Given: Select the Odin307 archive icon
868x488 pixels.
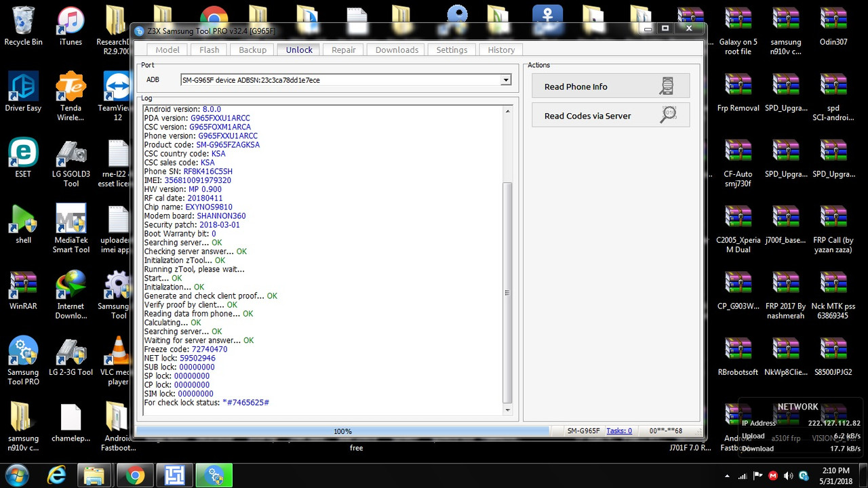Looking at the screenshot, I should pyautogui.click(x=833, y=26).
